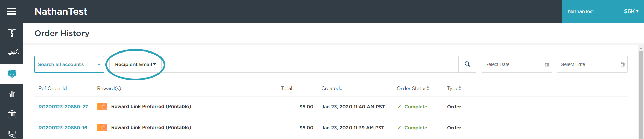Click the send reward icon in sidebar
This screenshot has height=139, width=644.
(12, 53)
